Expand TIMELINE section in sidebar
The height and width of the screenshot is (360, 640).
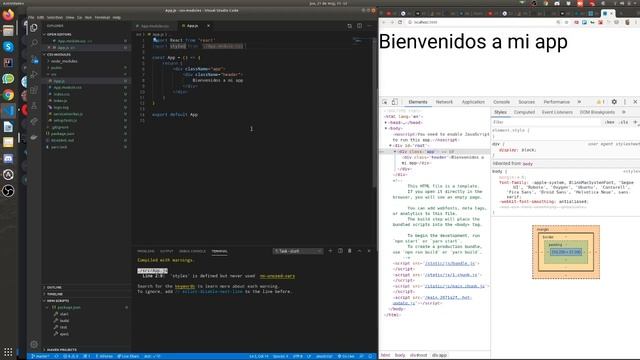[x=54, y=294]
